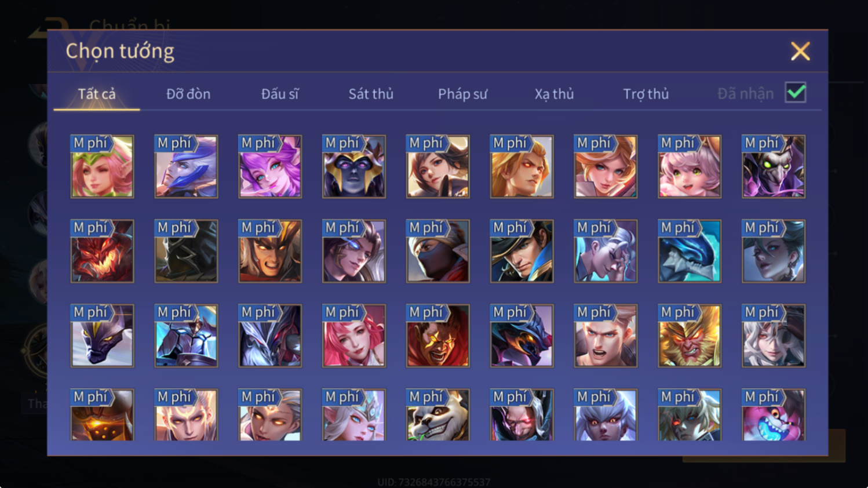Select the pink bunny-eared girl hero portrait

[x=690, y=166]
